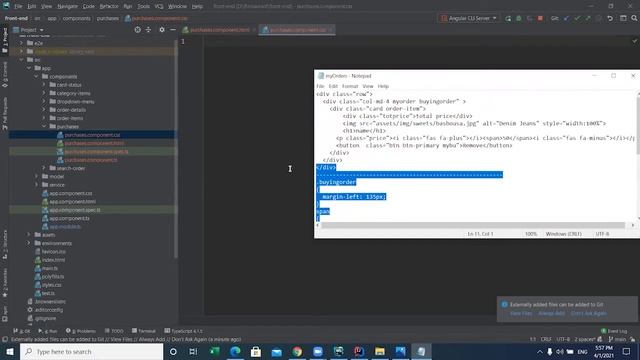Toggle Pull Requests tool window strip button

5,113
